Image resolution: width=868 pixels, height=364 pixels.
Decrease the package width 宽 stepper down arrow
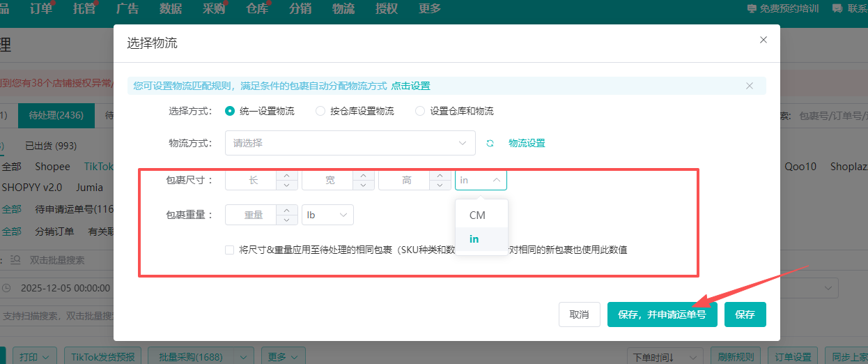pos(364,185)
